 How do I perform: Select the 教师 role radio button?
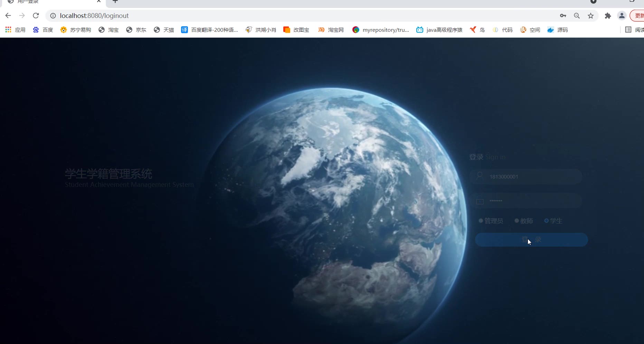tap(517, 221)
